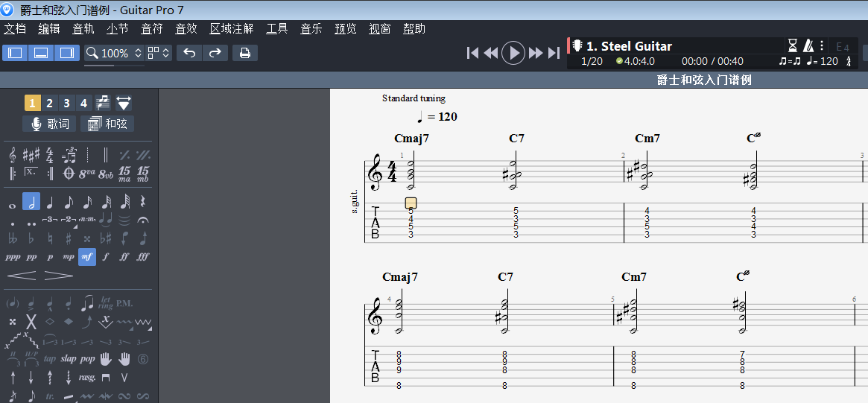
Task: Click the tab fret 7 in bar 5
Action: click(x=742, y=355)
